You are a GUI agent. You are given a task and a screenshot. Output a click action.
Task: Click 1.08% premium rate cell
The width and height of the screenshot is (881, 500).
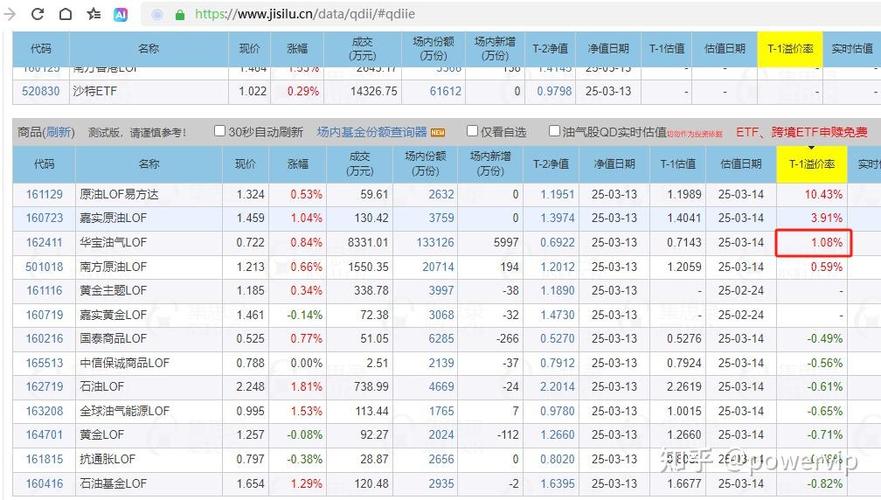click(x=814, y=243)
